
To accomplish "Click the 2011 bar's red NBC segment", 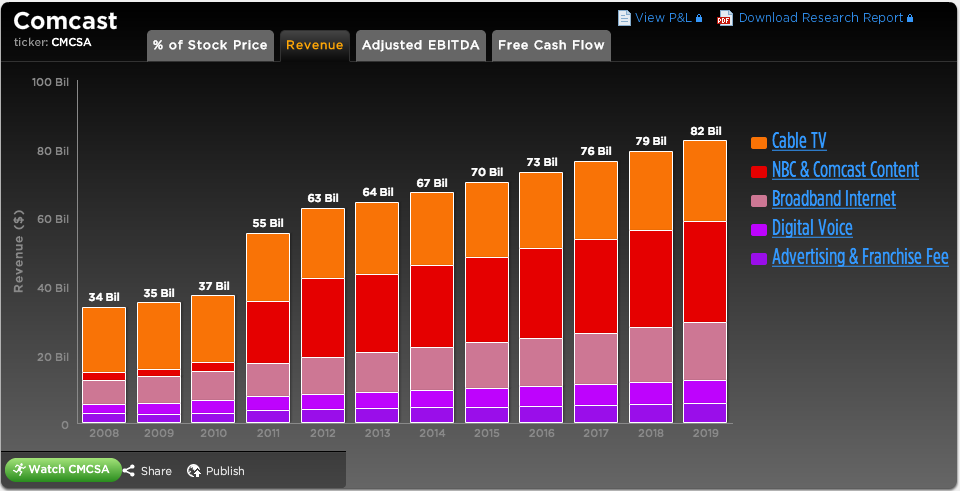I will coord(267,332).
